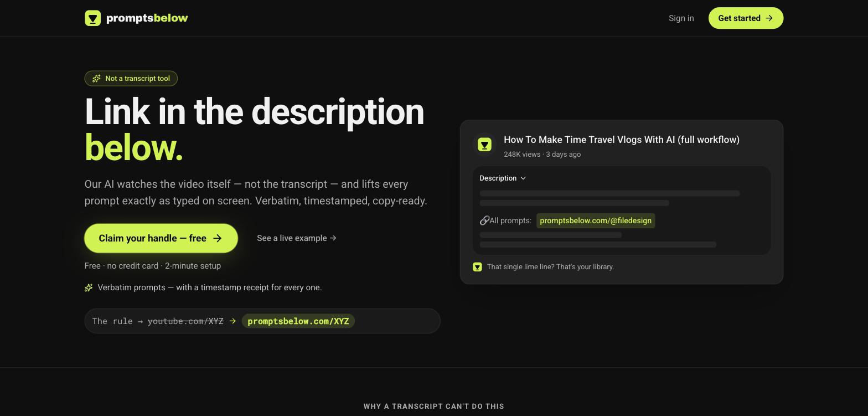
Task: Click the 'All prompts:' label
Action: point(510,220)
